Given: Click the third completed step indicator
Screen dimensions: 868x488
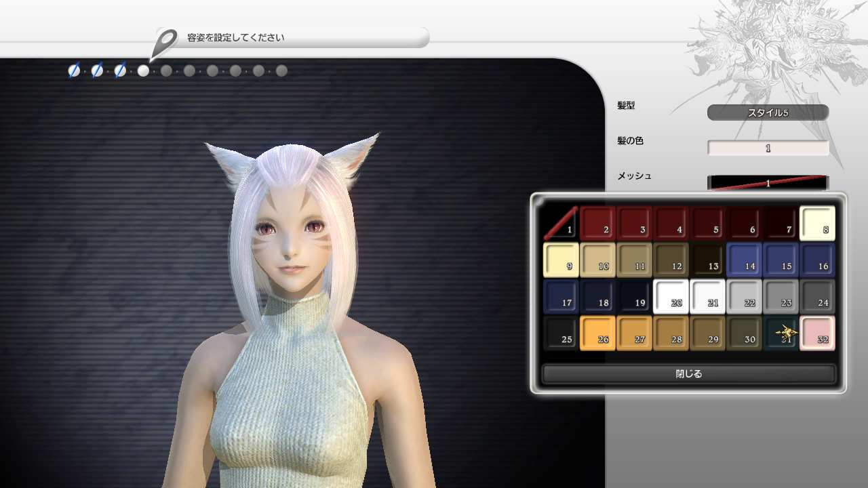Looking at the screenshot, I should (120, 70).
